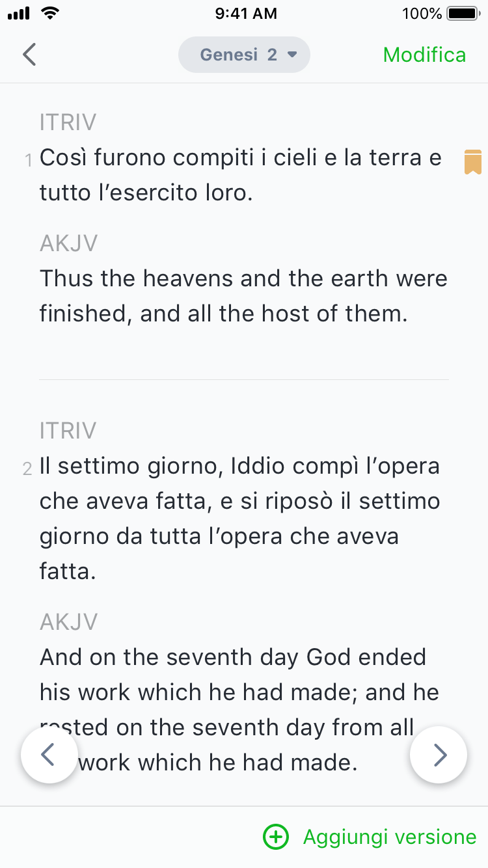Tap the second AKJV version label
488x868 pixels.
click(68, 621)
